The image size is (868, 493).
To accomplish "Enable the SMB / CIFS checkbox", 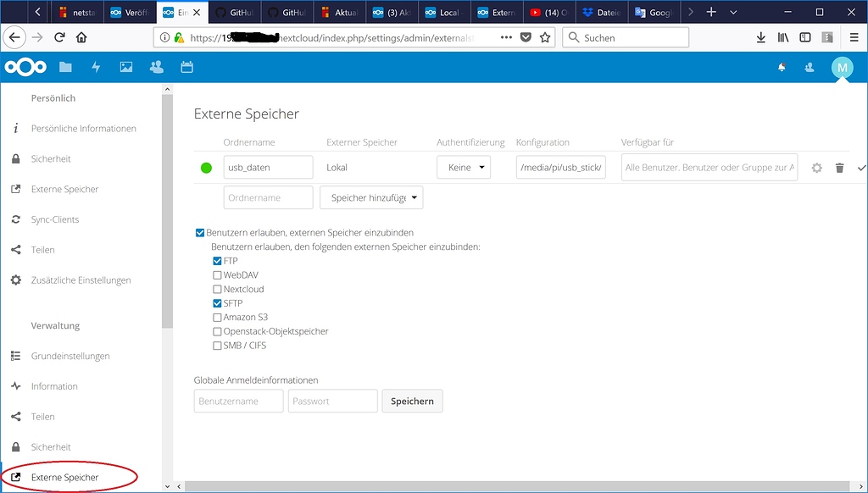I will (217, 346).
